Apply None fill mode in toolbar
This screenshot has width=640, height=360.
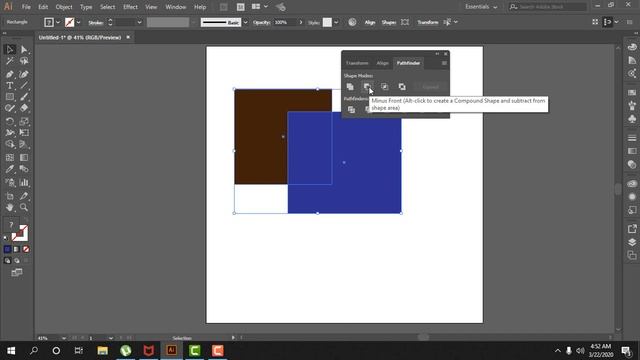pos(26,249)
